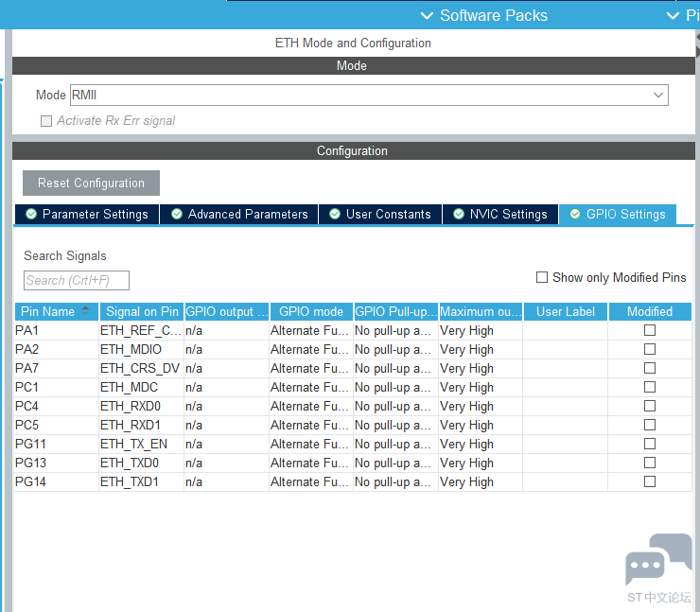Toggle Modified checkbox for PA2
The height and width of the screenshot is (612, 700).
point(650,349)
